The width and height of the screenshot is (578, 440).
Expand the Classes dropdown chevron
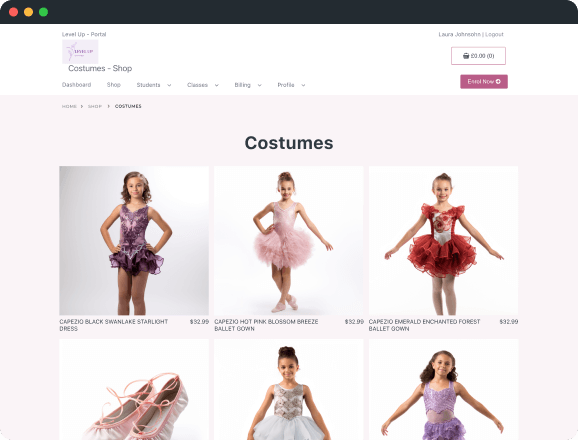coord(217,85)
